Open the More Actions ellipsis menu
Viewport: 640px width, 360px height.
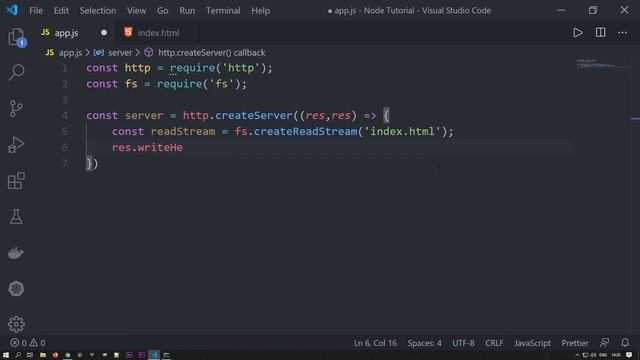point(622,33)
